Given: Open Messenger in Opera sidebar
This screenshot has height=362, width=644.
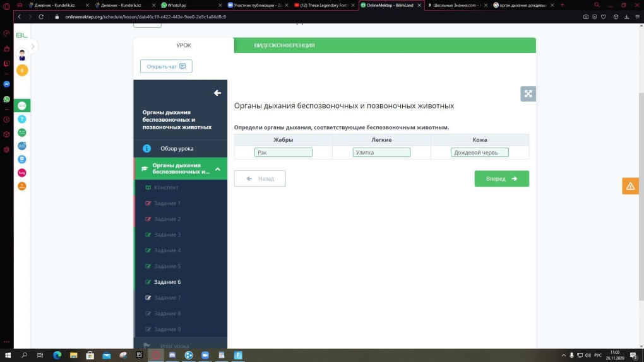Looking at the screenshot, I should pyautogui.click(x=6, y=84).
